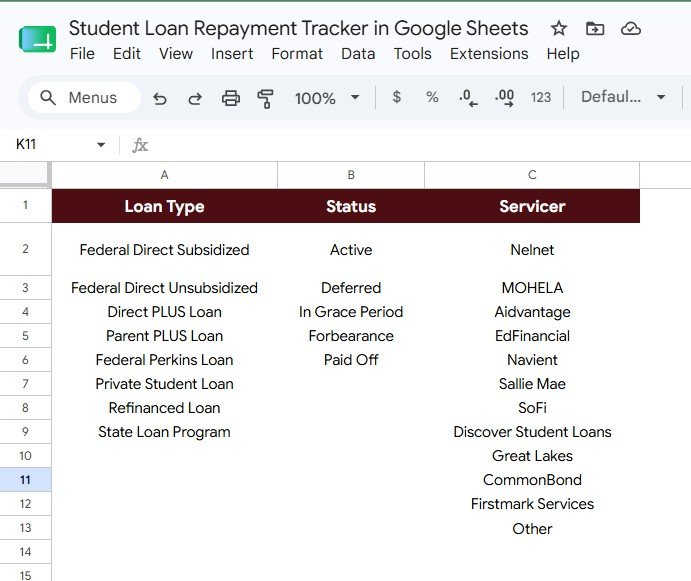Select the Status header cell
691x581 pixels.
pos(351,206)
